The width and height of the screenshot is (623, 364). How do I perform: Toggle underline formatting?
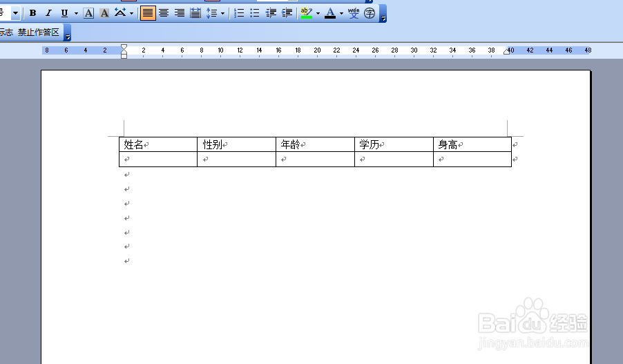64,13
